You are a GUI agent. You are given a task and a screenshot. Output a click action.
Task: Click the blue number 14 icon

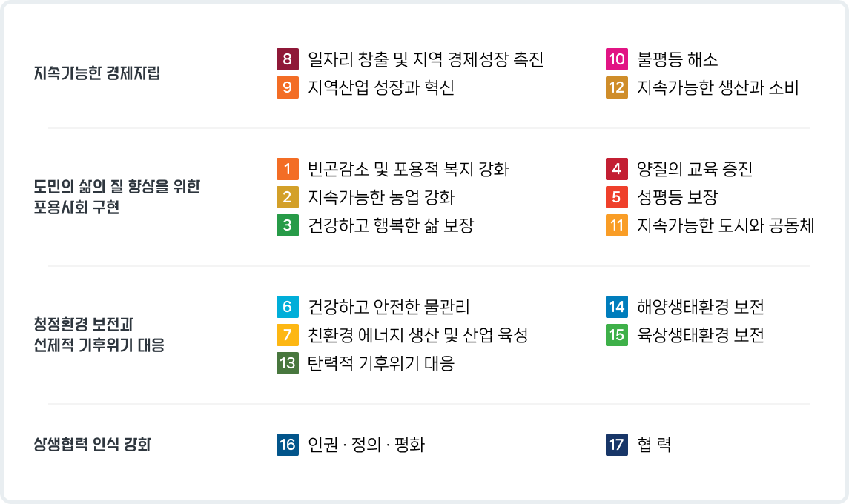pyautogui.click(x=617, y=307)
